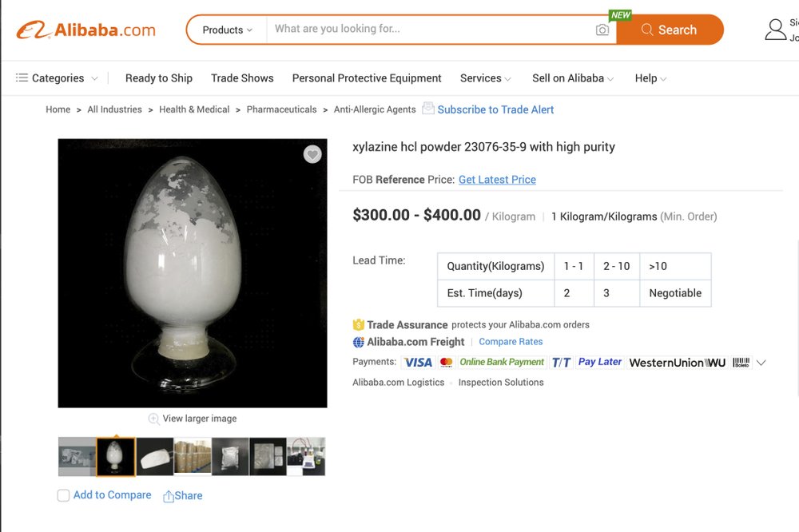Select the cardboard drums product thumbnail
Viewport: 799px width, 532px height.
pos(193,457)
